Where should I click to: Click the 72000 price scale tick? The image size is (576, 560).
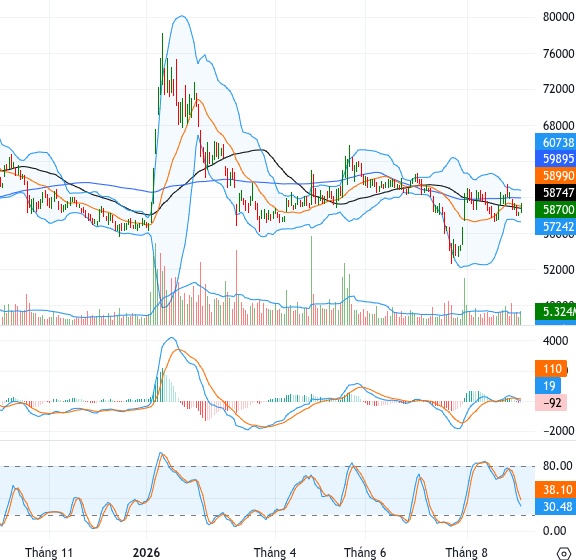pyautogui.click(x=558, y=89)
